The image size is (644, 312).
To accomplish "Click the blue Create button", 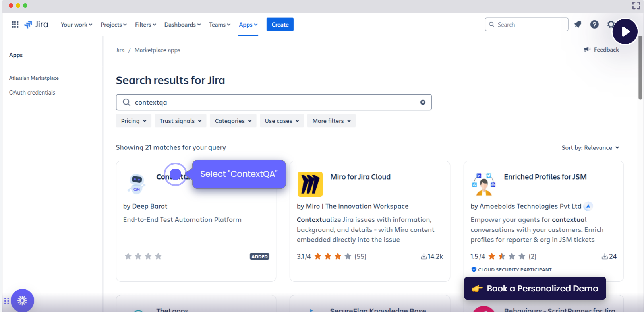I will (x=280, y=25).
